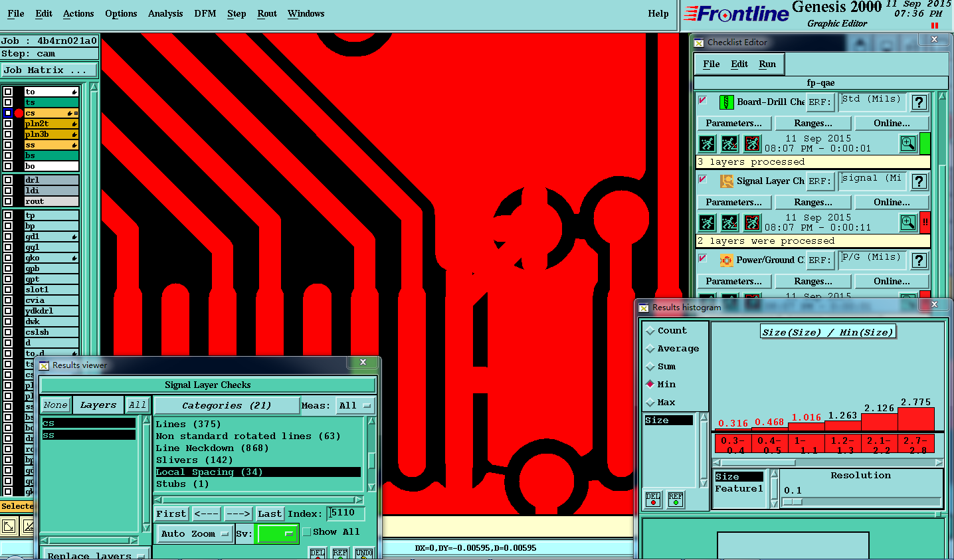
Task: Click green status indicator on Board-Drill
Action: (925, 143)
